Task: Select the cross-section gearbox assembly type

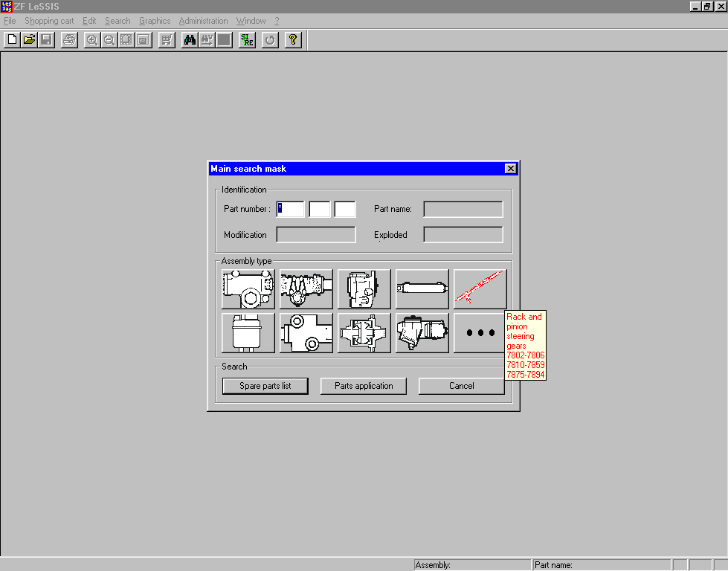Action: tap(364, 333)
